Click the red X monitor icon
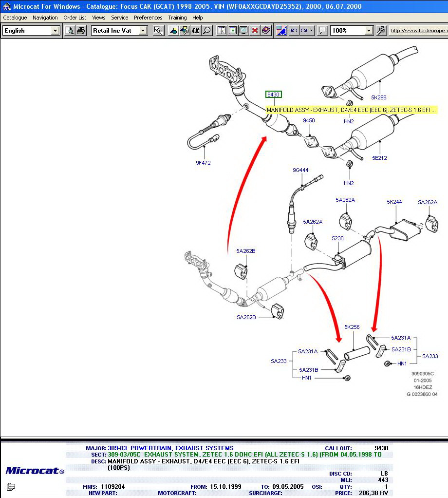Image resolution: width=448 pixels, height=498 pixels. (255, 31)
